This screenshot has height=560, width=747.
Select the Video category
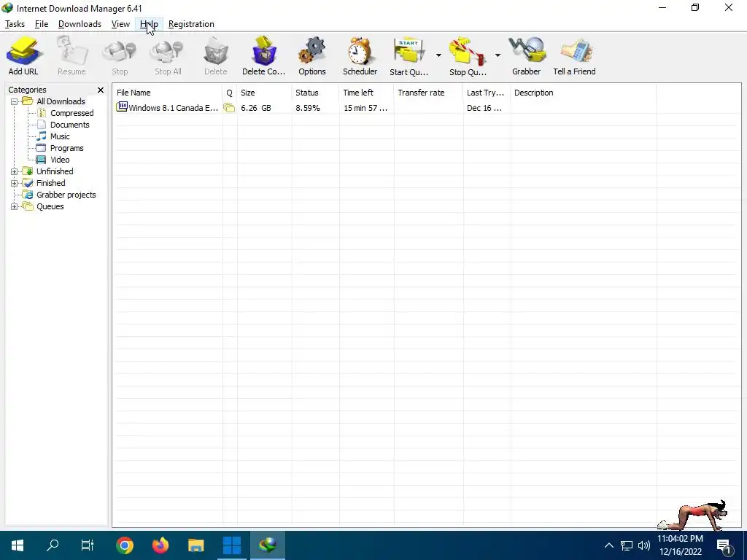pyautogui.click(x=60, y=160)
